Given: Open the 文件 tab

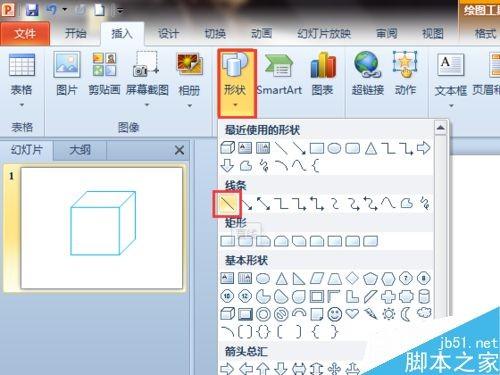Looking at the screenshot, I should pos(25,33).
